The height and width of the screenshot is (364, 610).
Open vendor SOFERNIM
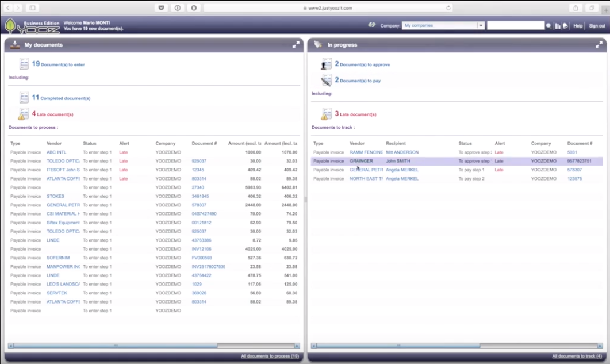tap(58, 258)
